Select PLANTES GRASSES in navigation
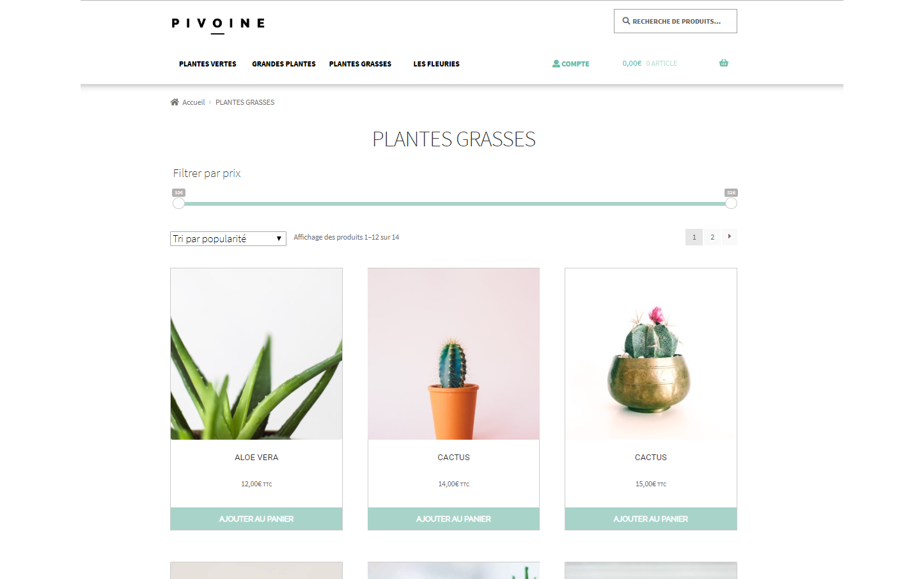Screen dimensions: 924x579 (360, 64)
